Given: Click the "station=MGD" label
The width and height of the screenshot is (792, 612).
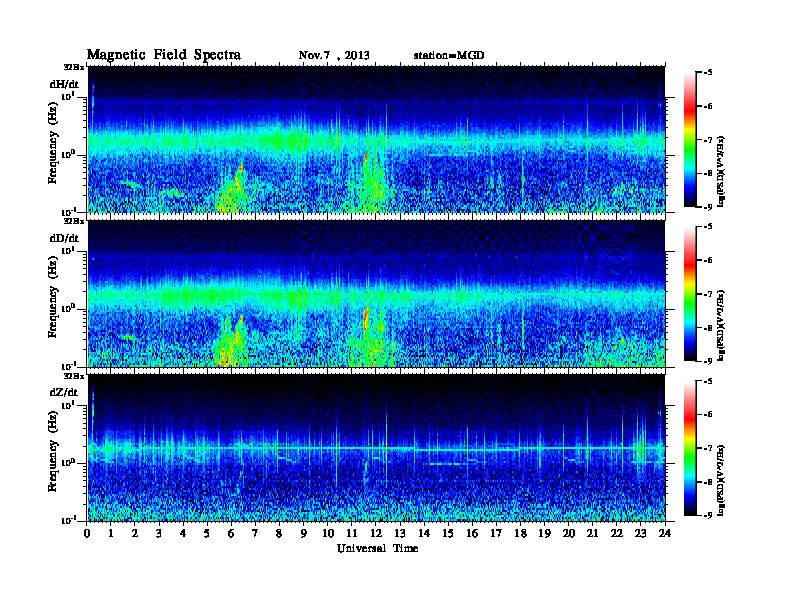Looking at the screenshot, I should (x=449, y=55).
